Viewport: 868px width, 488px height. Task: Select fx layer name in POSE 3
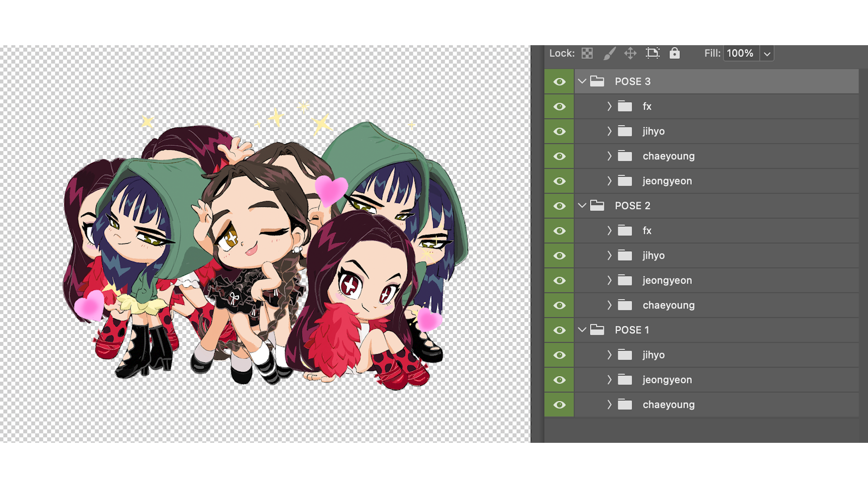tap(647, 106)
